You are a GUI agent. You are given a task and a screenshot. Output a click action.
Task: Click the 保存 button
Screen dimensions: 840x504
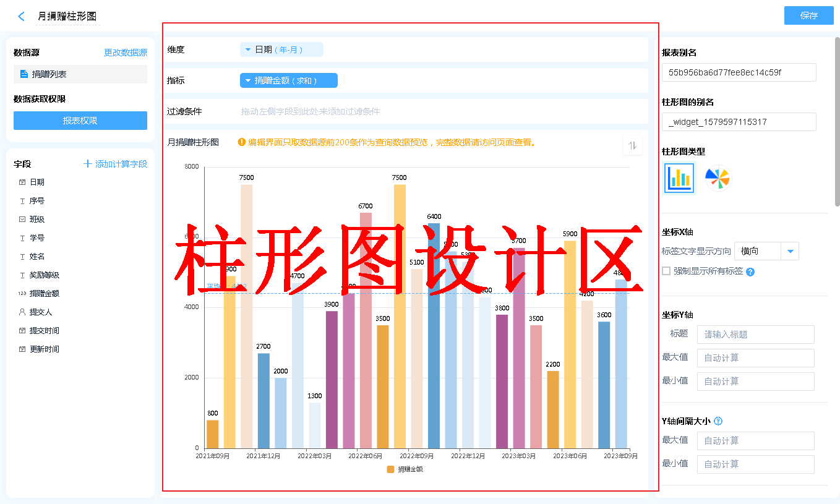pos(808,15)
